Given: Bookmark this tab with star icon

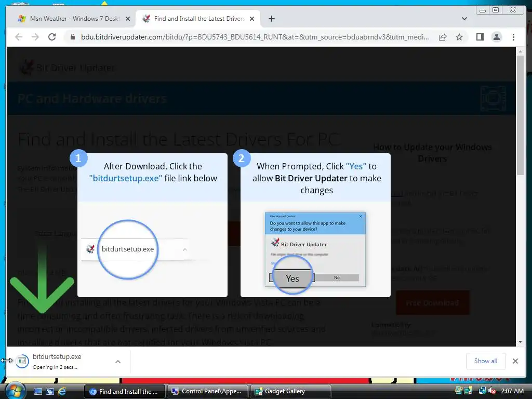Looking at the screenshot, I should [x=459, y=37].
